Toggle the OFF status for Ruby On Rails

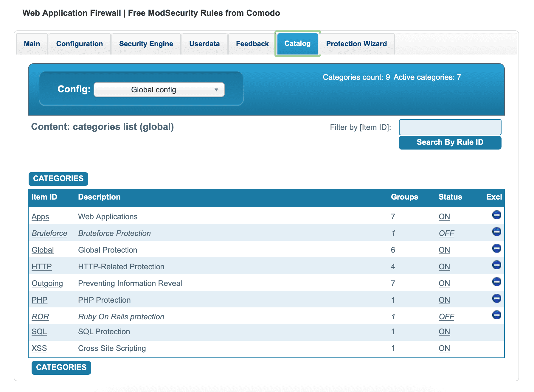point(446,317)
